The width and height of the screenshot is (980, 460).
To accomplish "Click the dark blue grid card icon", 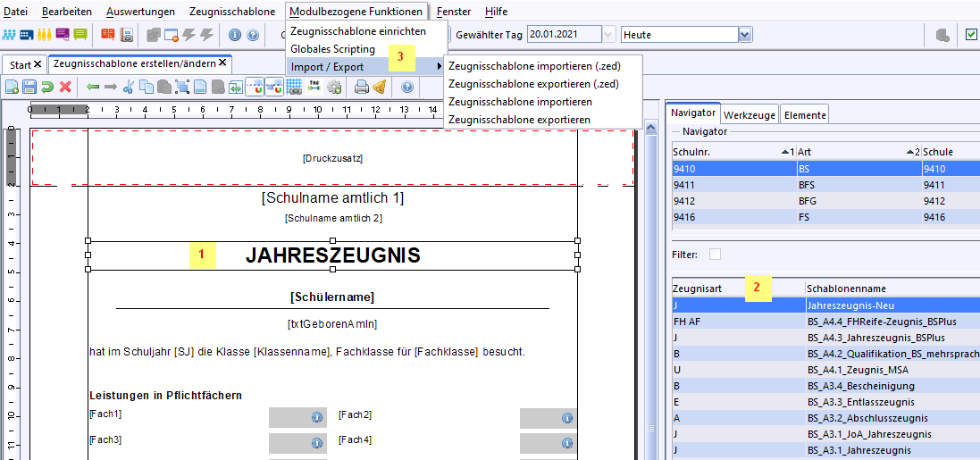I will click(27, 35).
